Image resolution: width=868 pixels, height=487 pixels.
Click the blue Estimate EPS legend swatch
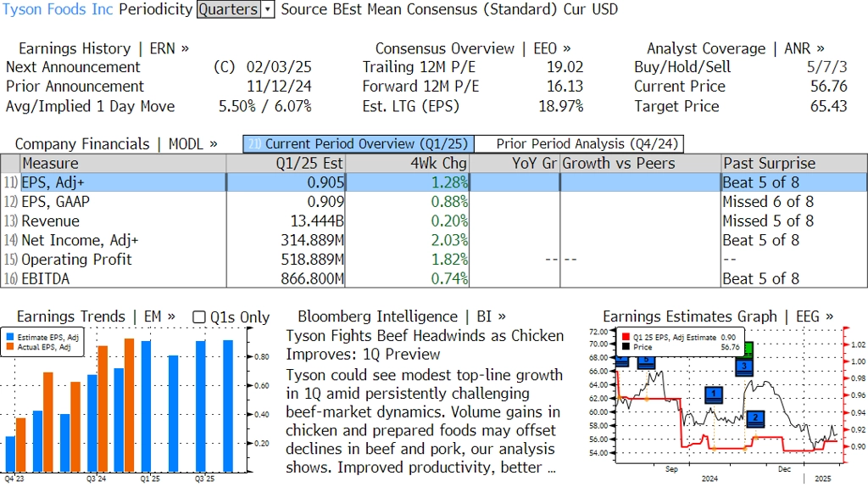tap(10, 337)
